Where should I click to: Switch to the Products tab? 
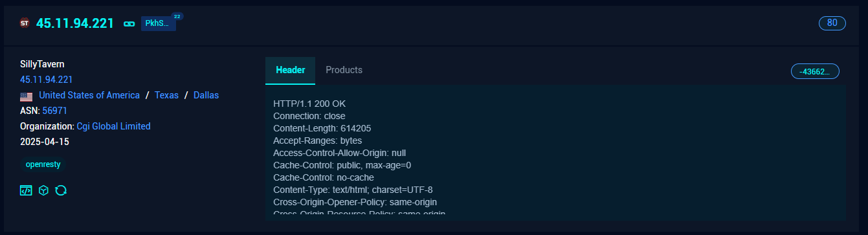tap(344, 70)
